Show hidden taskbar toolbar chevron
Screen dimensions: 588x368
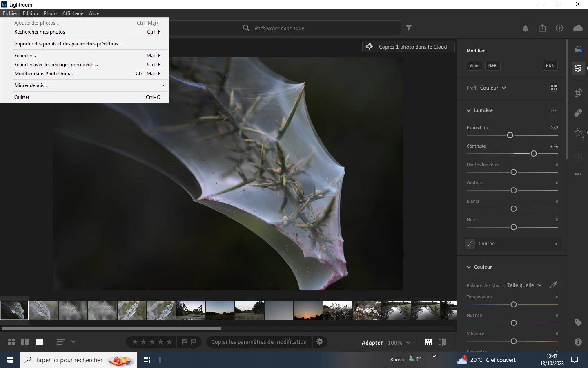pos(434,356)
